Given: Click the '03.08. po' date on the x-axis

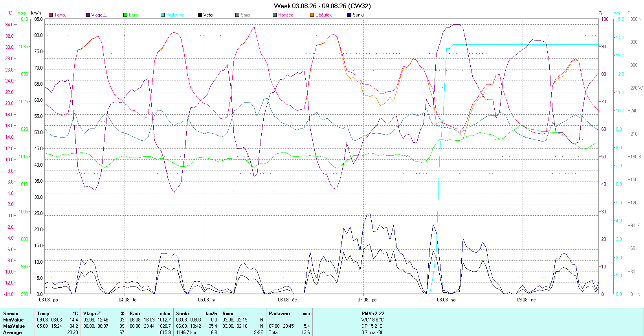Looking at the screenshot, I should pyautogui.click(x=48, y=300).
